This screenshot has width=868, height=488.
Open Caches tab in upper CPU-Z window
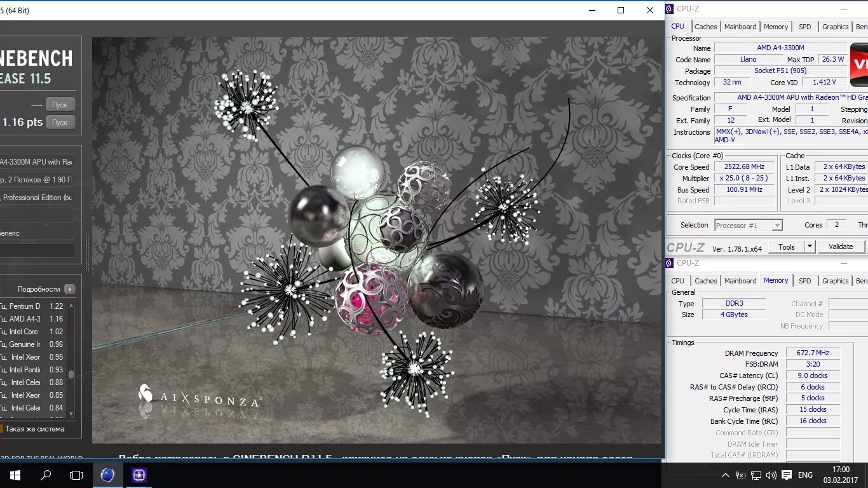[x=705, y=27]
